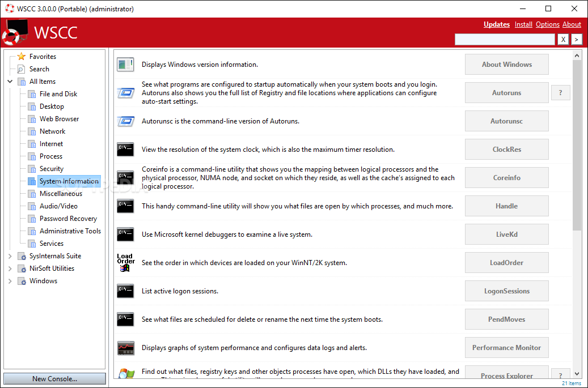The width and height of the screenshot is (588, 388).
Task: Run search with the > button
Action: coord(576,39)
